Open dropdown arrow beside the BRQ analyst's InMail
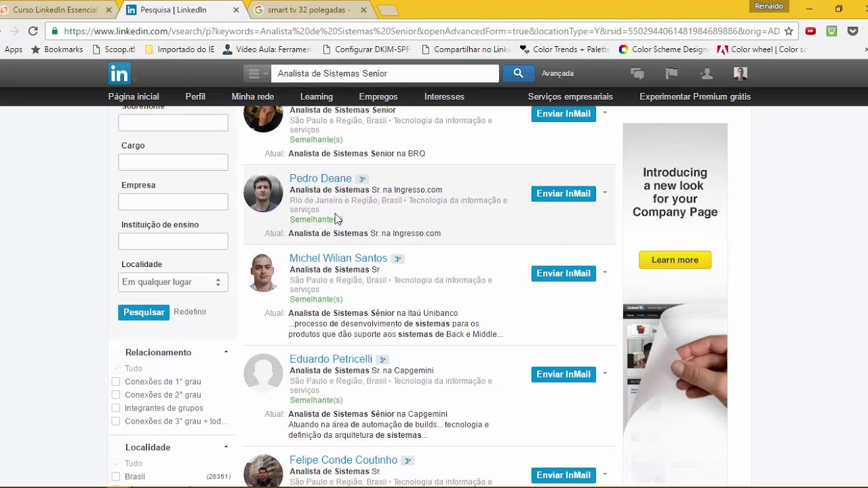 pos(605,113)
